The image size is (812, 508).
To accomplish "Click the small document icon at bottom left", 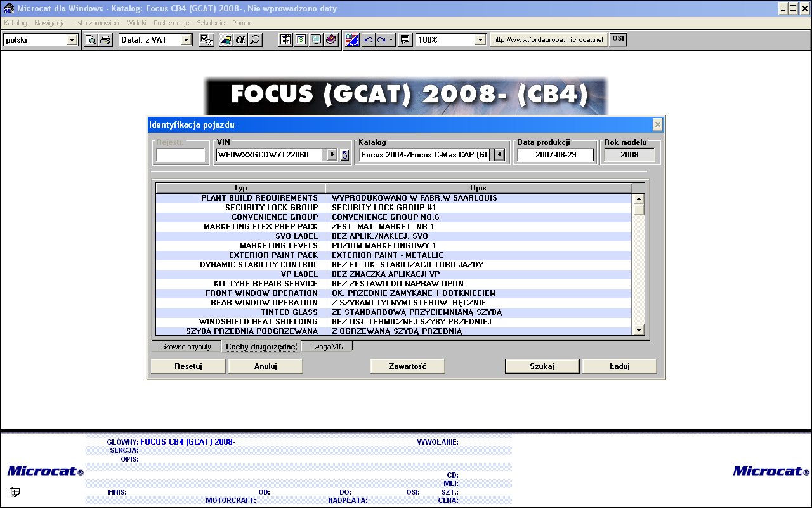I will click(15, 491).
